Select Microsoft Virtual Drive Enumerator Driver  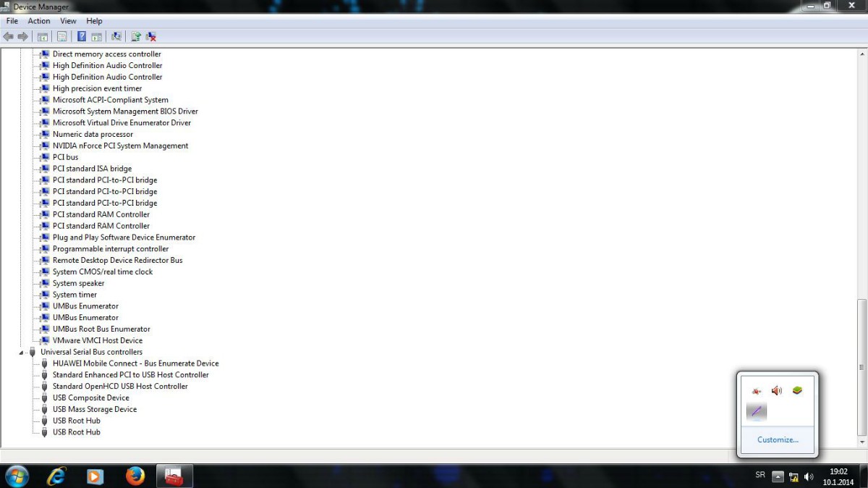click(x=122, y=123)
